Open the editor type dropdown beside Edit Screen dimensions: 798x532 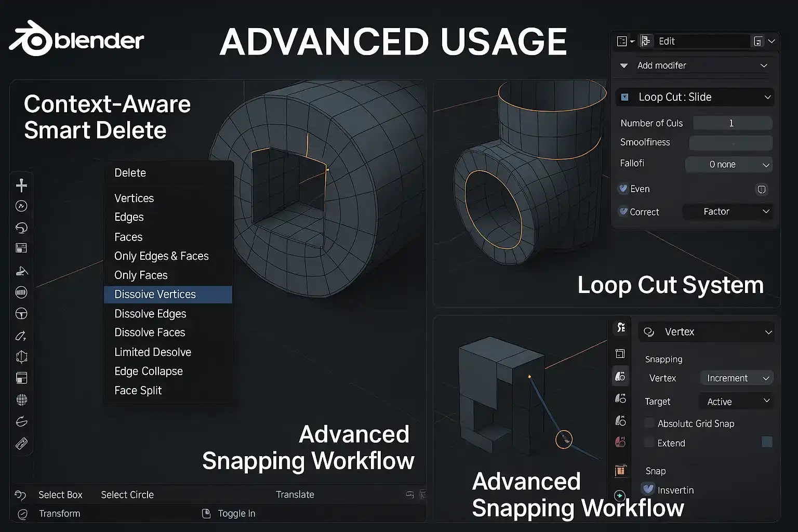point(626,41)
